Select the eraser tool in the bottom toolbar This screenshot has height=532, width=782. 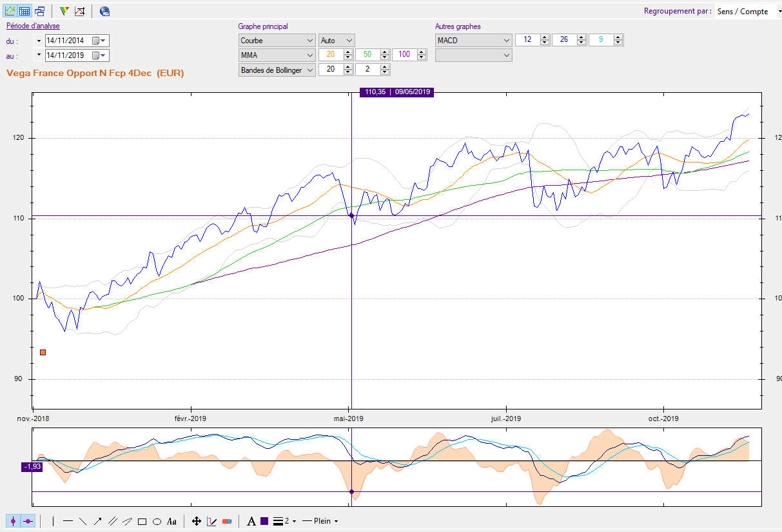click(x=227, y=521)
